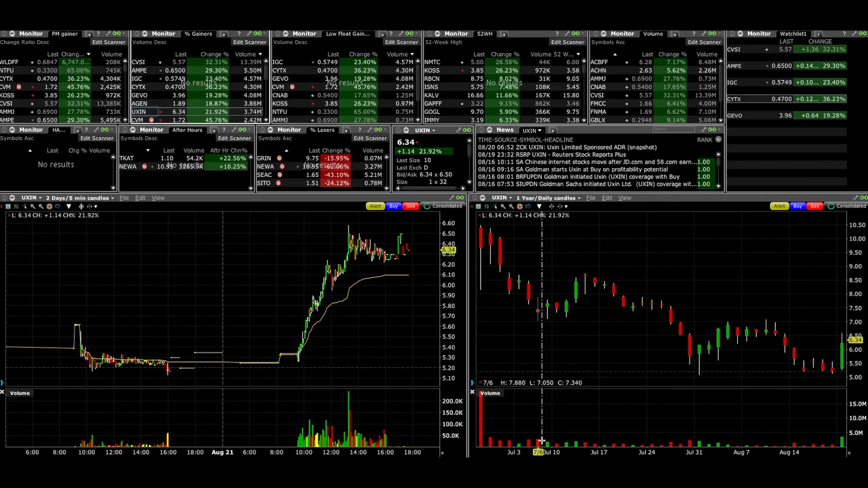Expand the 2 Days/5 min candles period dropdown

point(80,198)
